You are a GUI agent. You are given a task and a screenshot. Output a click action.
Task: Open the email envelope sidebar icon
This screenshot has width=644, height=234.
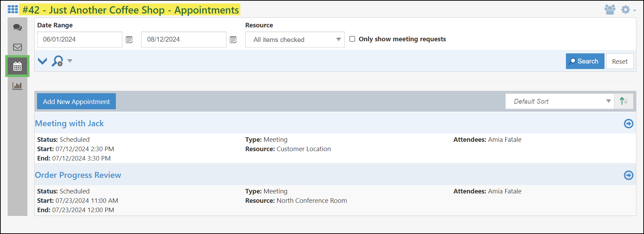coord(17,47)
